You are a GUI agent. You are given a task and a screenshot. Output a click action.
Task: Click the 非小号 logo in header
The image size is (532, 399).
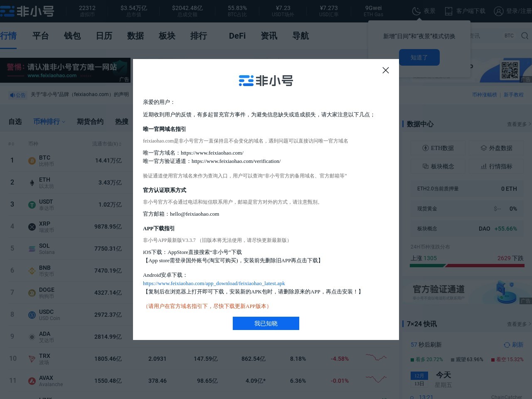coord(27,11)
